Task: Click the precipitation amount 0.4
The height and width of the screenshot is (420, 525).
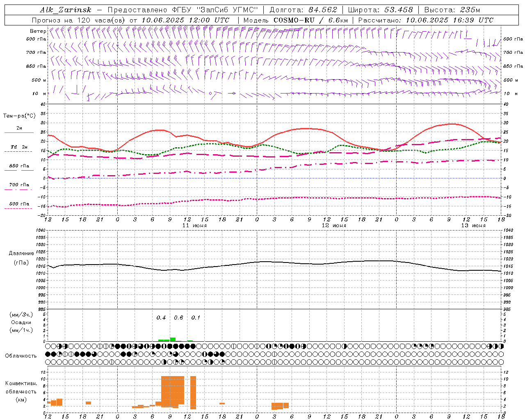Action: pos(161,317)
